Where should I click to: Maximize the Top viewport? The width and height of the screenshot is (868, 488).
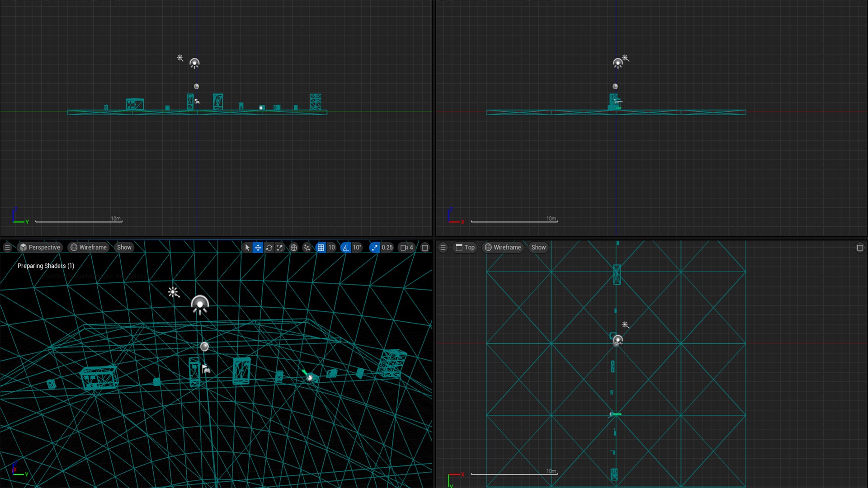click(x=860, y=248)
